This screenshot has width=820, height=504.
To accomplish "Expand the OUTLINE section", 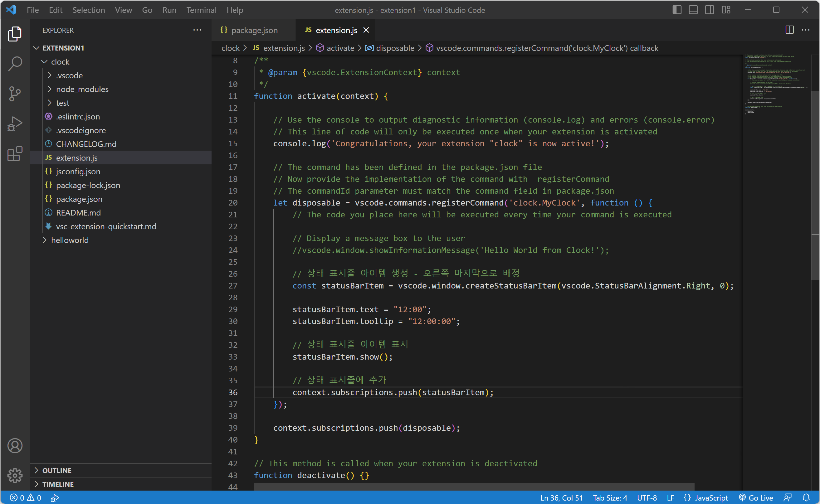I will click(57, 470).
